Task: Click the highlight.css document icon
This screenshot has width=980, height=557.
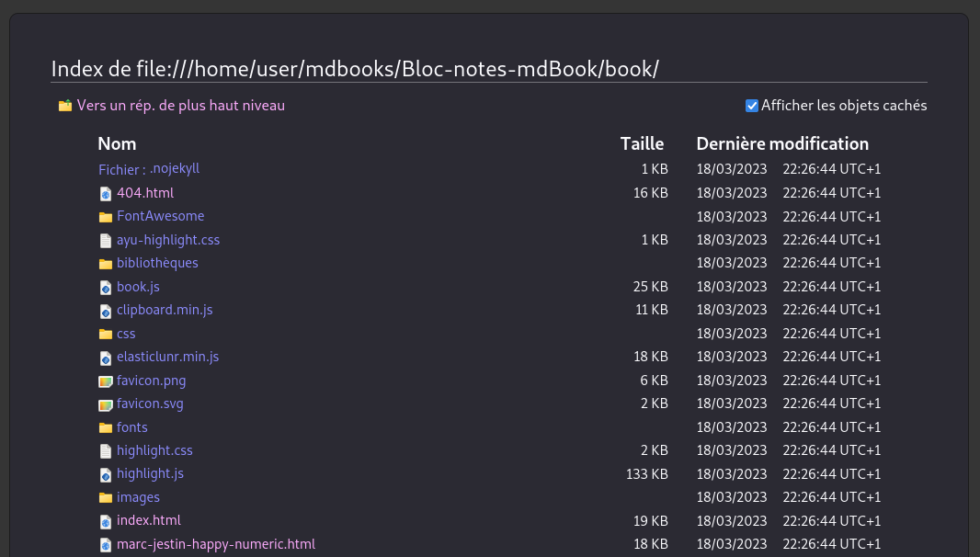Action: (x=106, y=451)
